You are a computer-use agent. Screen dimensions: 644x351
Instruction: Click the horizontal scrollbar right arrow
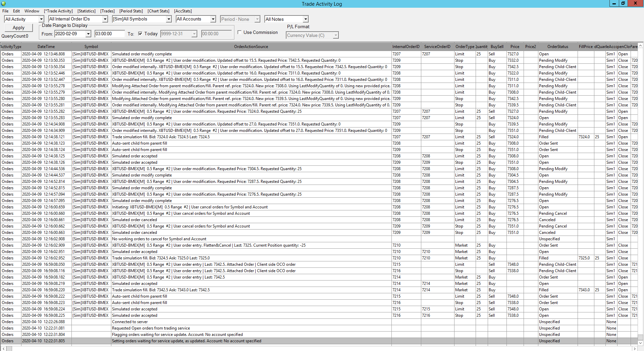click(x=634, y=349)
